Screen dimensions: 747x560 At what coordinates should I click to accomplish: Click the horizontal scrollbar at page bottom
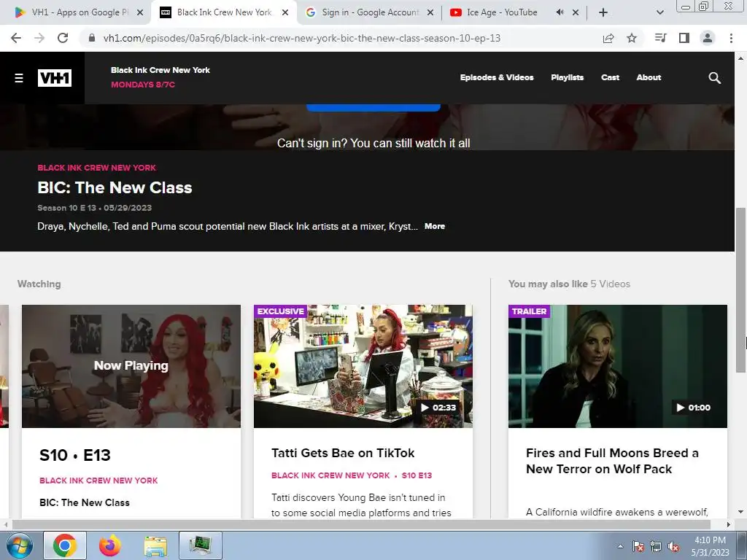(360, 524)
